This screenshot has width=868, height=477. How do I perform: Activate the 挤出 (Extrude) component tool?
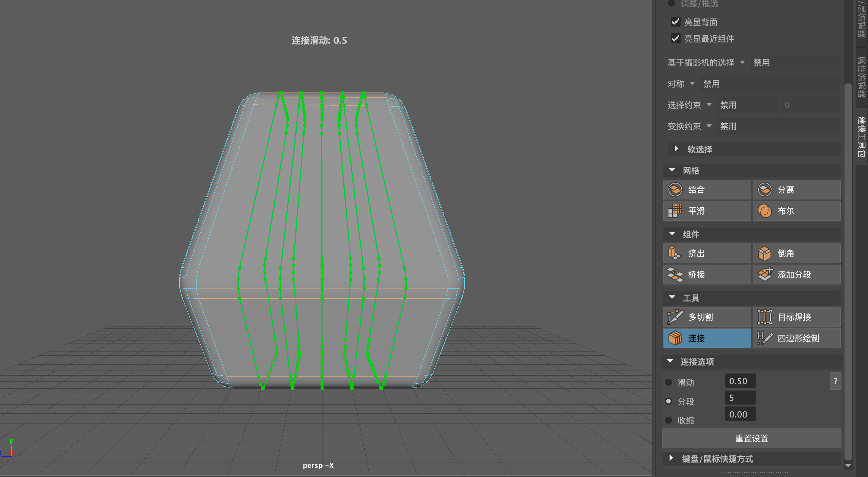click(x=675, y=253)
